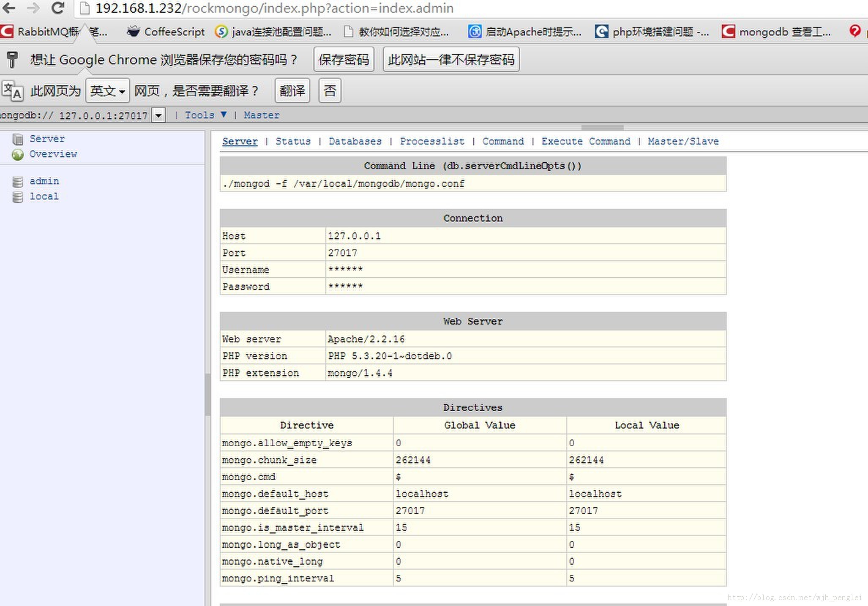
Task: Open Overview link in left sidebar
Action: (53, 154)
